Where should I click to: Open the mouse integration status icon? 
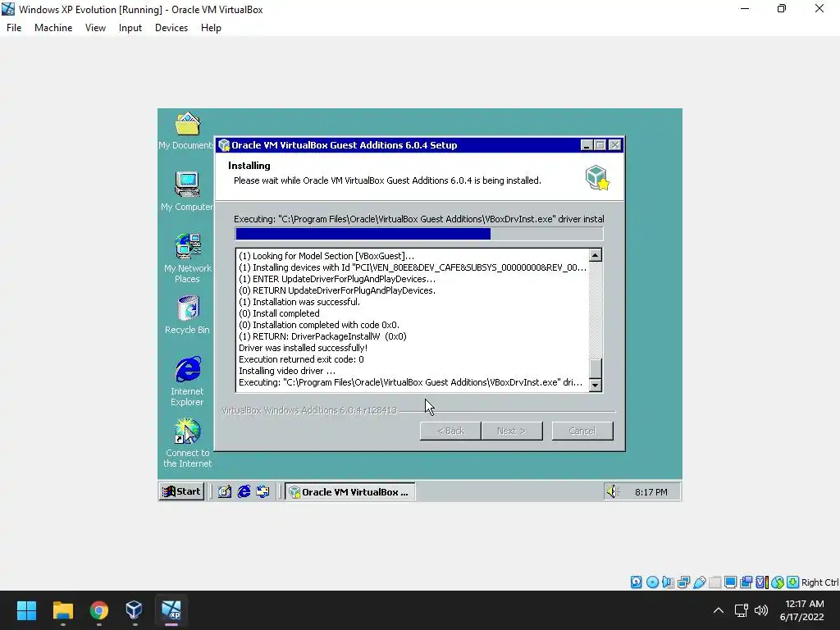tap(778, 582)
